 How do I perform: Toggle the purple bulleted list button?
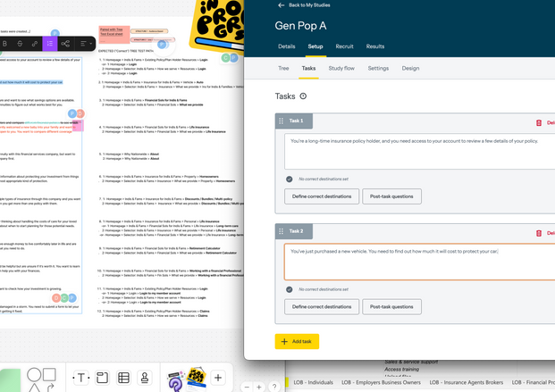point(50,44)
